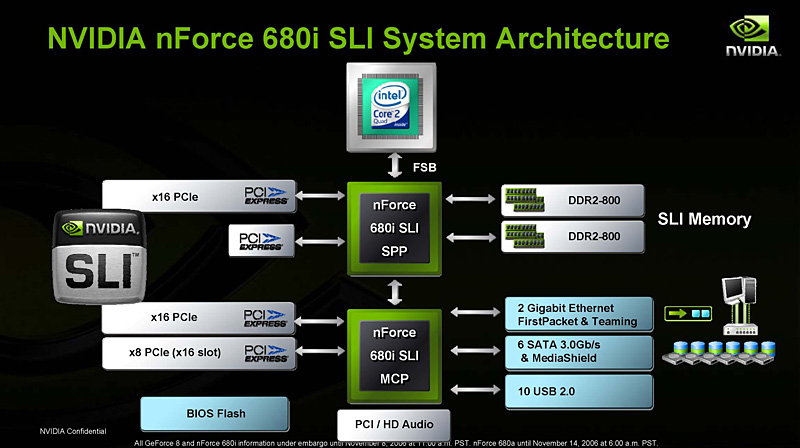This screenshot has height=448, width=800.
Task: Click the NVIDIA logo in top-right corner
Action: 753,36
